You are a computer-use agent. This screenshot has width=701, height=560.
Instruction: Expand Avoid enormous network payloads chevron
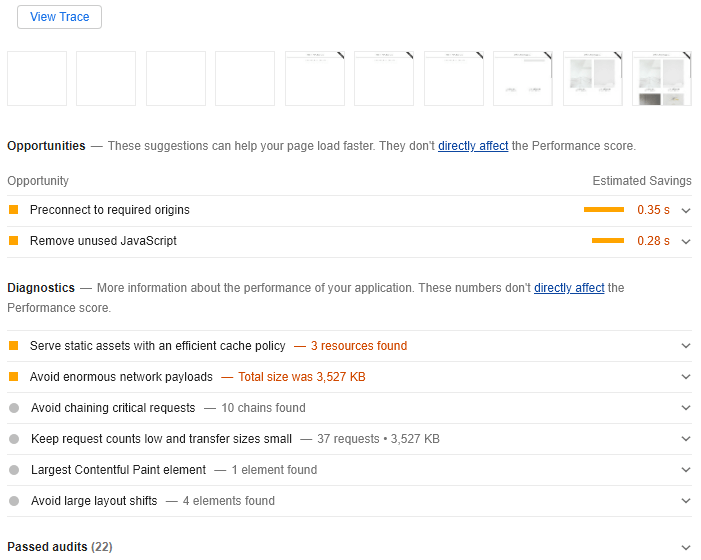tap(686, 377)
